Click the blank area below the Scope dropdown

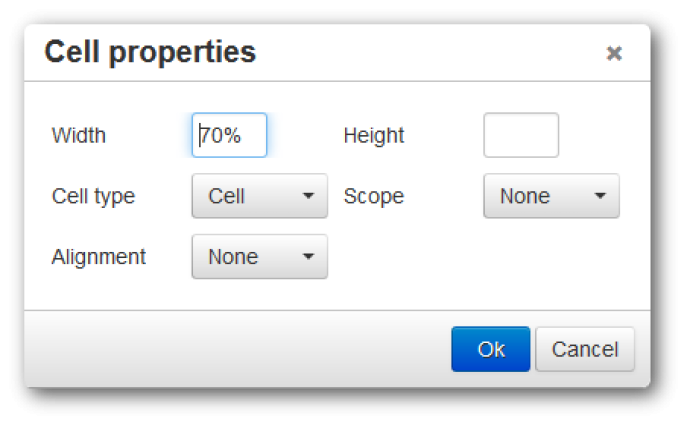(x=550, y=260)
